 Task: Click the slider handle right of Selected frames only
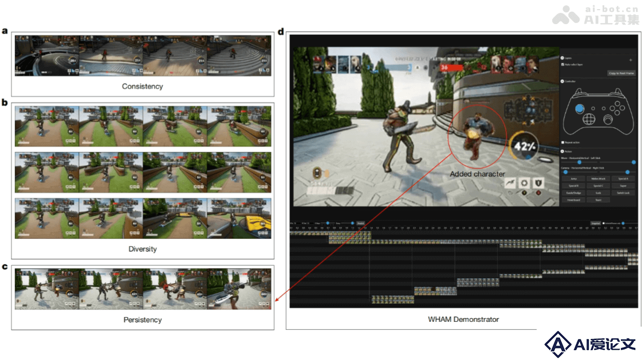point(623,223)
